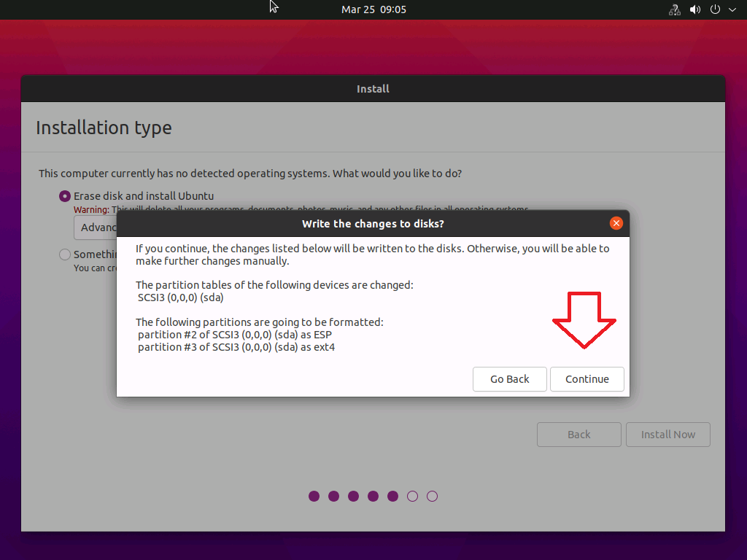Screen dimensions: 747x560
Task: Click the 'Installation type' heading
Action: click(104, 128)
